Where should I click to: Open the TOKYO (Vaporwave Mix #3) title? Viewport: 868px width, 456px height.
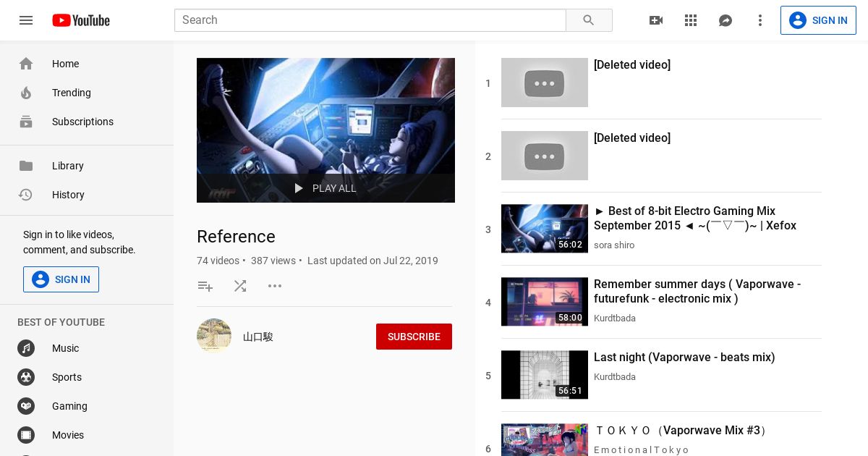click(680, 431)
